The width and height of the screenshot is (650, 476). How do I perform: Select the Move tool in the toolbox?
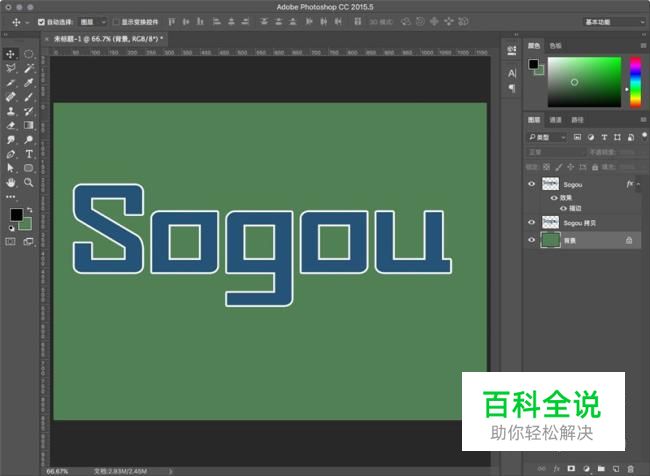click(10, 54)
